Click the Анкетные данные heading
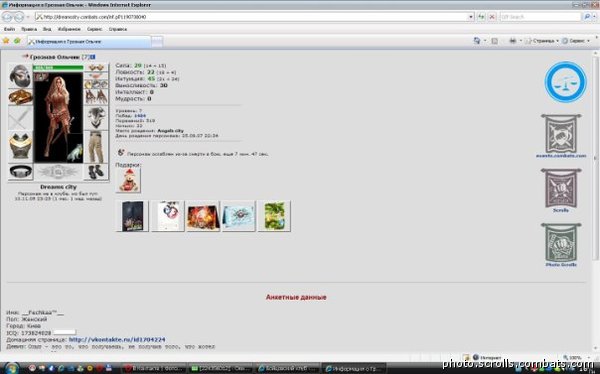The width and height of the screenshot is (600, 374). 296,297
